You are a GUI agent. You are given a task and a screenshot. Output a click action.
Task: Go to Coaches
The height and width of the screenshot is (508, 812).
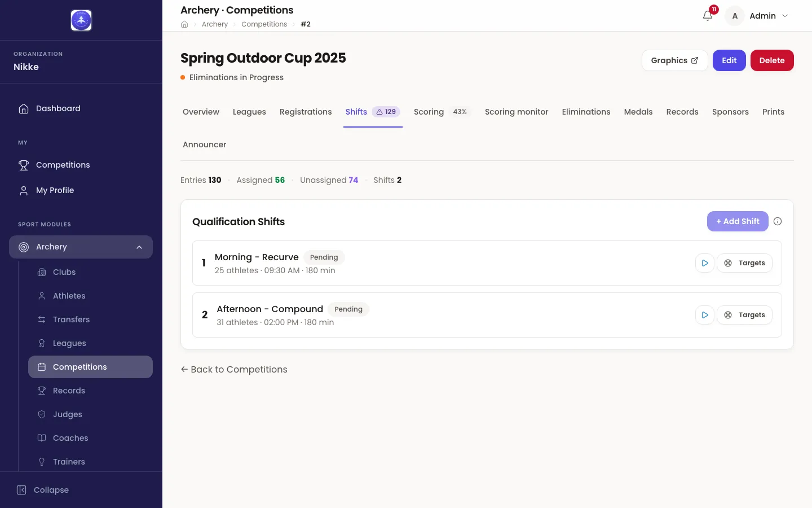90,438
